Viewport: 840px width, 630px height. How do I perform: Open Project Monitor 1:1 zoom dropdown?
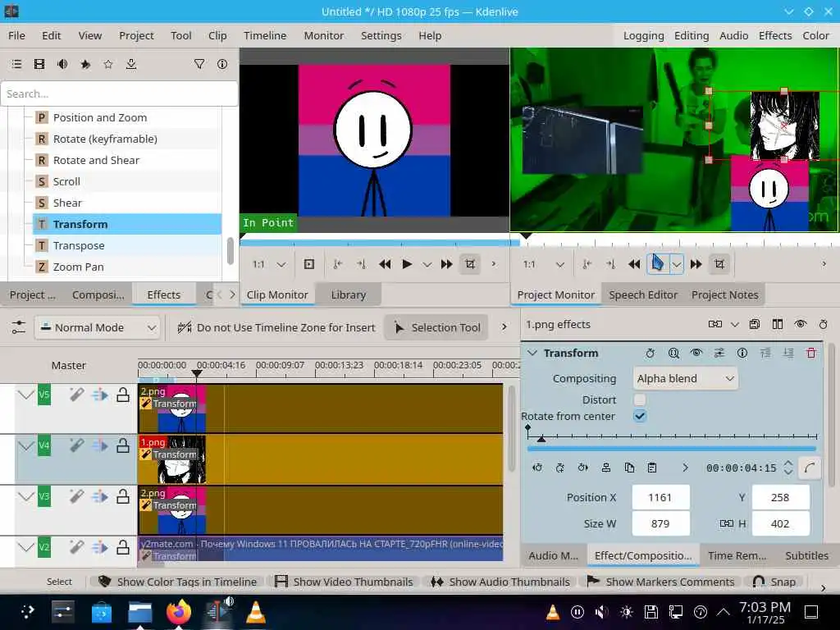[559, 264]
